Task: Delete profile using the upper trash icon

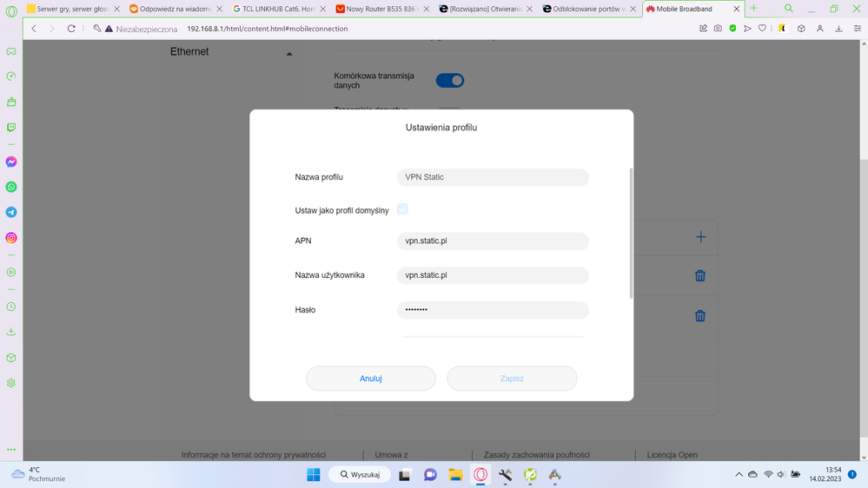Action: click(699, 275)
